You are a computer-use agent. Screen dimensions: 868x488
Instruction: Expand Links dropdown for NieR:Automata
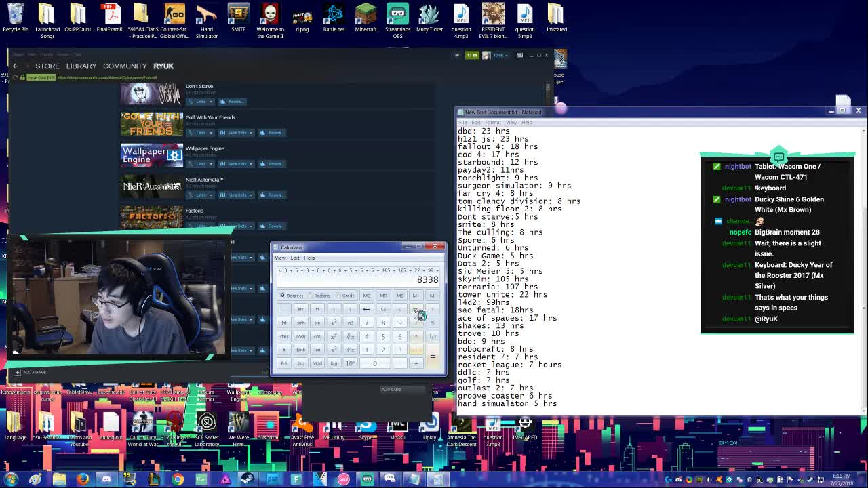[201, 195]
